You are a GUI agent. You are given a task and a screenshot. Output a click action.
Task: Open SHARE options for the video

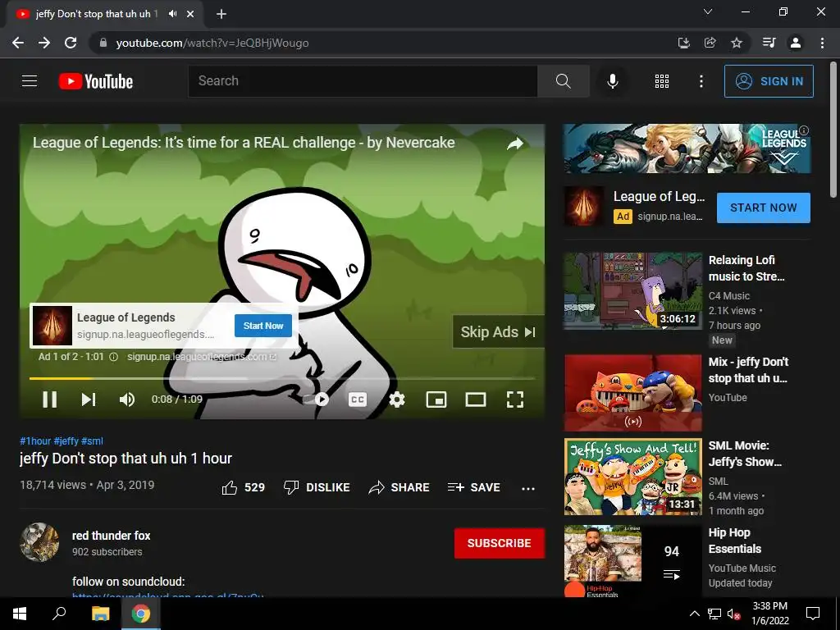pos(399,487)
